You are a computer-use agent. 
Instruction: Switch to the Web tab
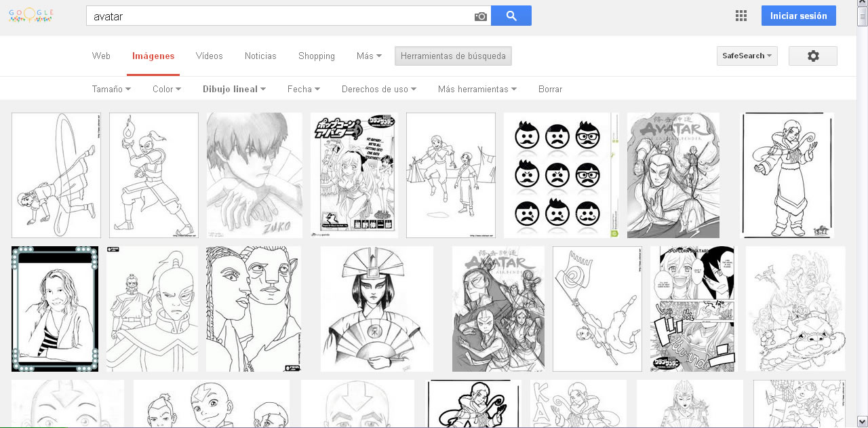coord(101,56)
